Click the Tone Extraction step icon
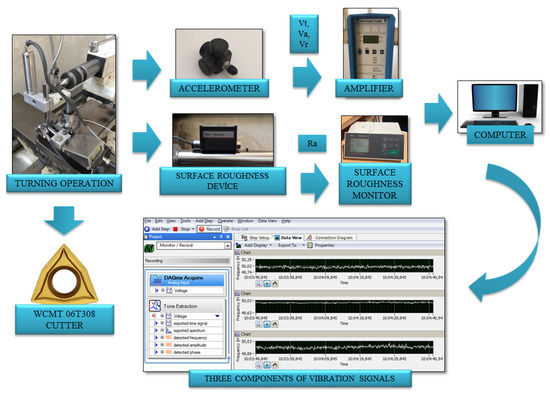This screenshot has width=550, height=395. 155,306
